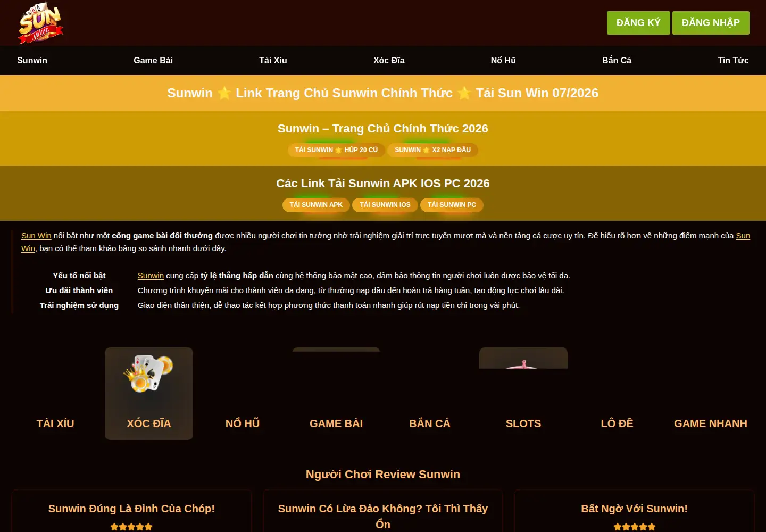Select the GAME BÀI category

(336, 423)
